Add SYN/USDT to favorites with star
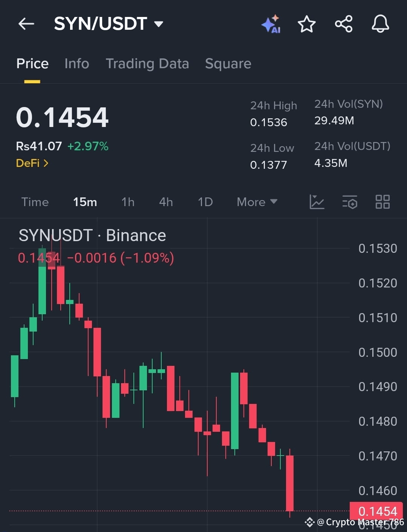Screen dimensions: 407x532 click(x=307, y=24)
